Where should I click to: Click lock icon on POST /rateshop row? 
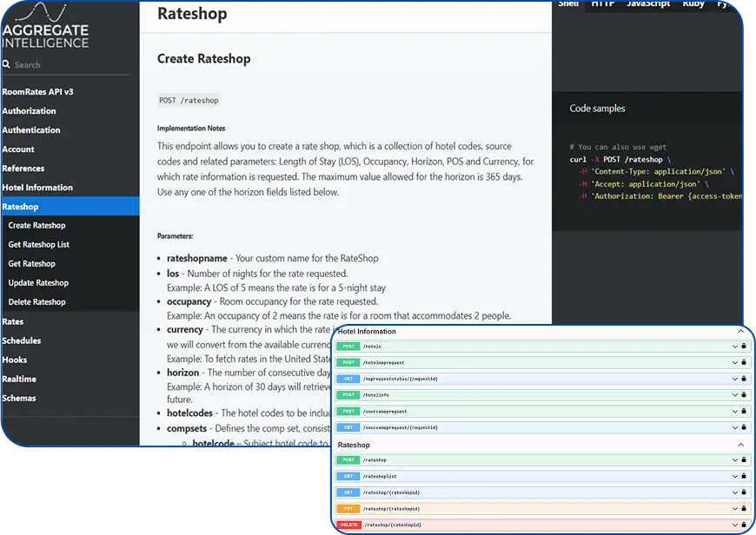[744, 459]
